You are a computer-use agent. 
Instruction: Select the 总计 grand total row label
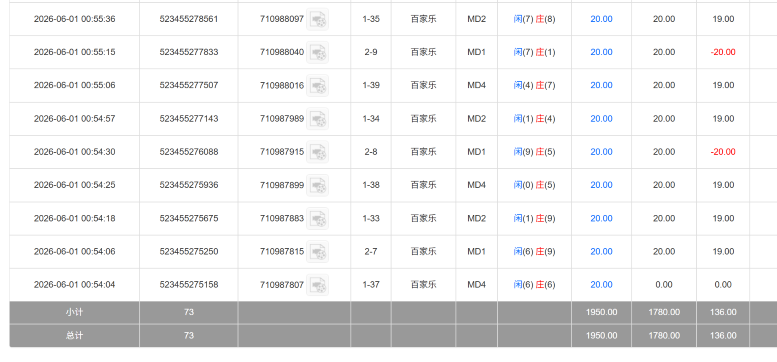74,336
